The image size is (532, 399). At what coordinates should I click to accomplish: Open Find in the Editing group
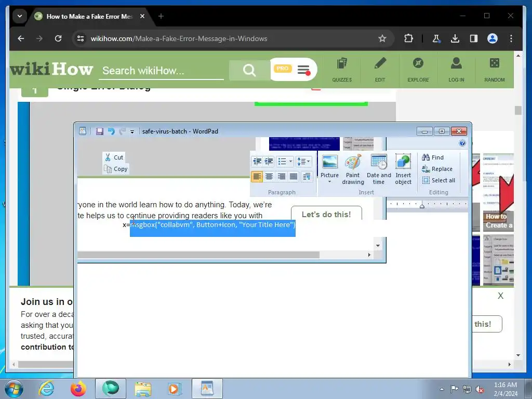433,157
